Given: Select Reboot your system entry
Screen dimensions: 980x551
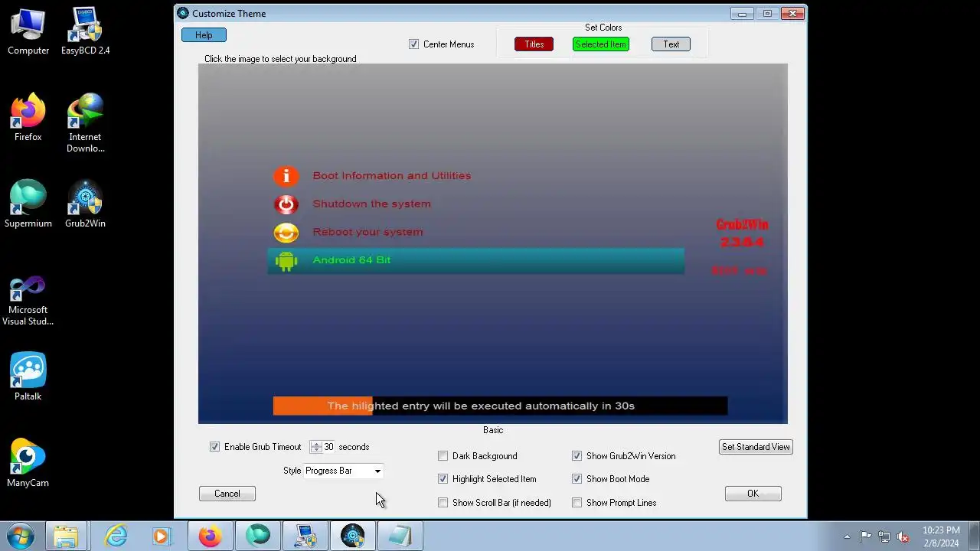Looking at the screenshot, I should click(367, 232).
